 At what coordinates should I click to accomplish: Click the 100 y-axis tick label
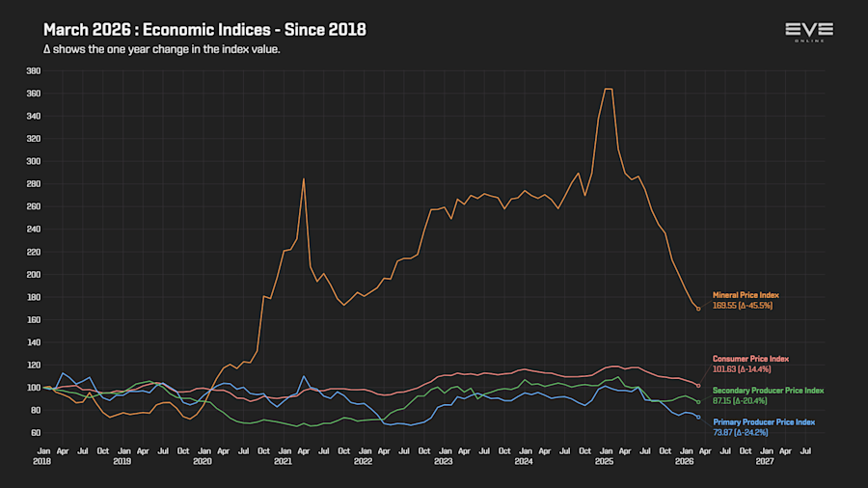(x=33, y=388)
